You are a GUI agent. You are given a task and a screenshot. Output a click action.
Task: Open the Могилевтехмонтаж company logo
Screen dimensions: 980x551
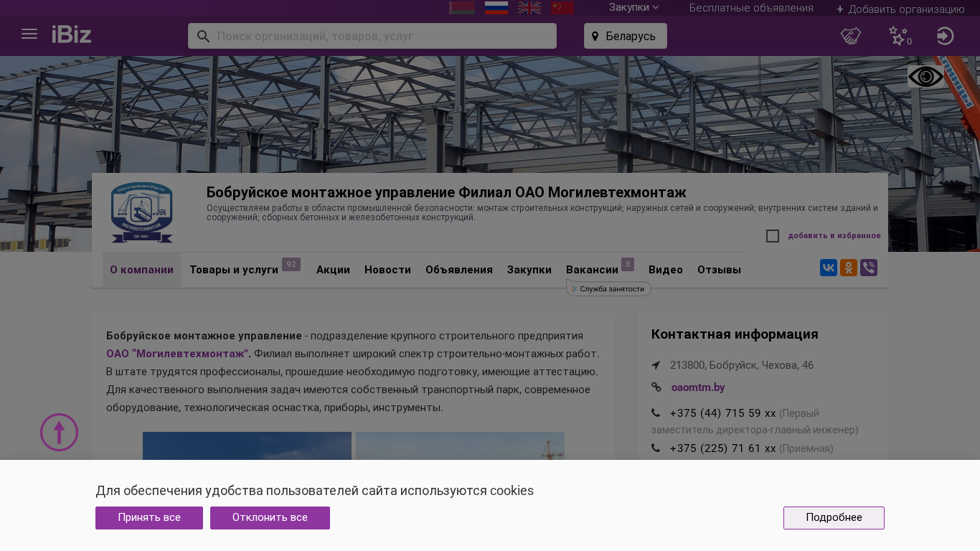142,212
